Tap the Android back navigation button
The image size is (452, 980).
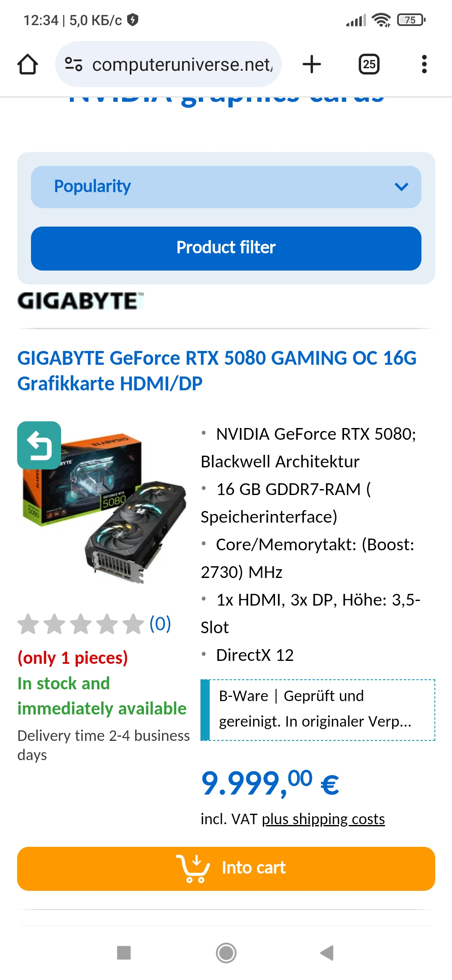[x=327, y=953]
